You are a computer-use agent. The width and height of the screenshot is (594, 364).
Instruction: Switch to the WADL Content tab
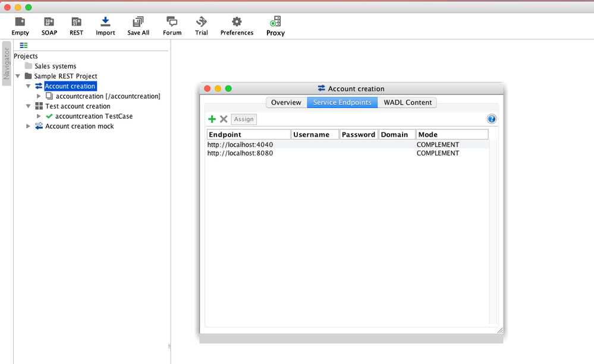click(x=407, y=103)
